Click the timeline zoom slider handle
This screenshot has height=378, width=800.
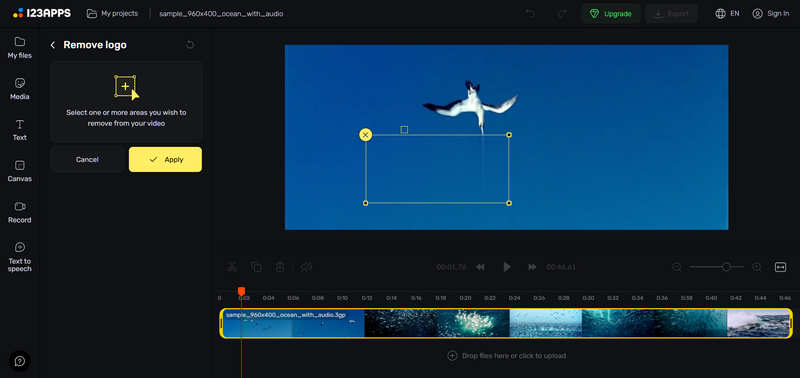(726, 267)
